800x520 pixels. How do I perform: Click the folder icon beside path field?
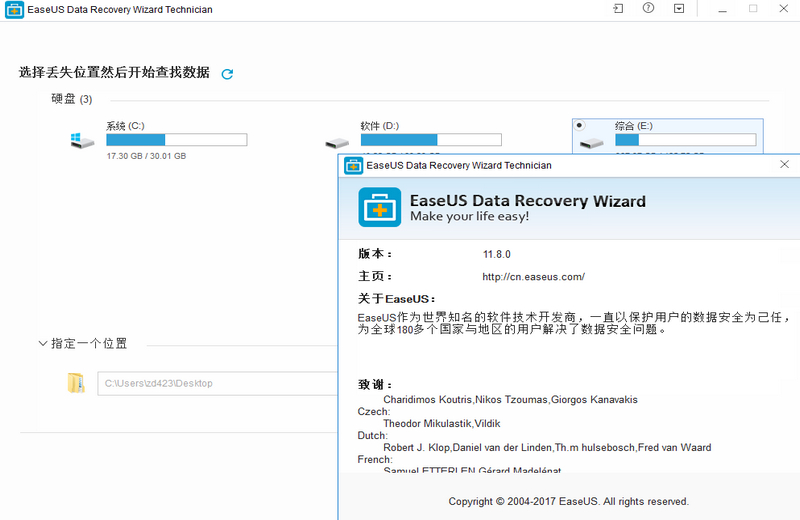click(76, 383)
